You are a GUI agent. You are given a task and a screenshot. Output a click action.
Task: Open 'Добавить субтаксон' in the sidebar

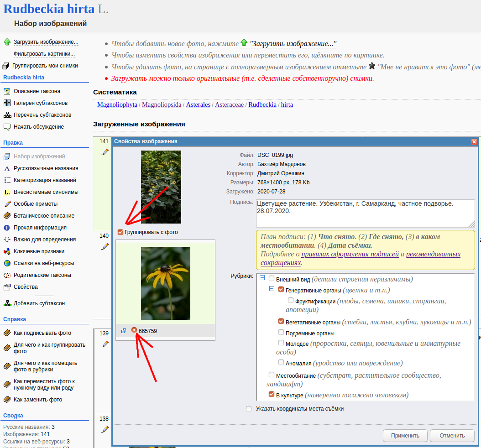(x=39, y=303)
